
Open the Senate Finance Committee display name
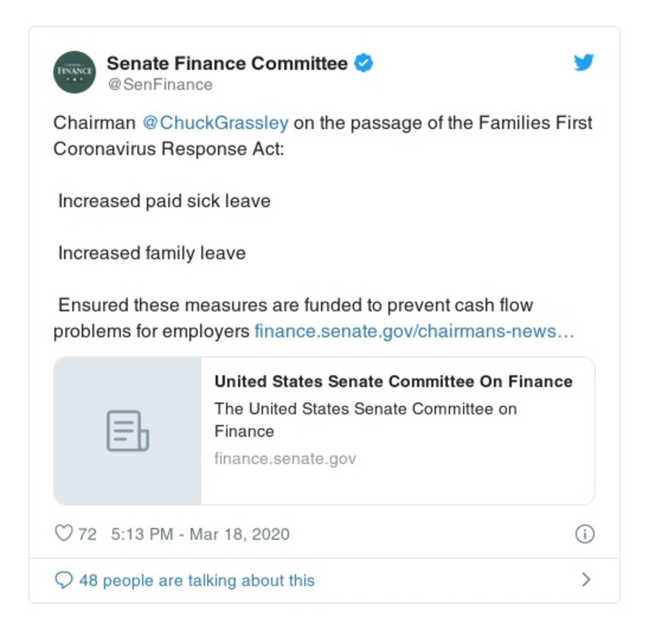[227, 63]
